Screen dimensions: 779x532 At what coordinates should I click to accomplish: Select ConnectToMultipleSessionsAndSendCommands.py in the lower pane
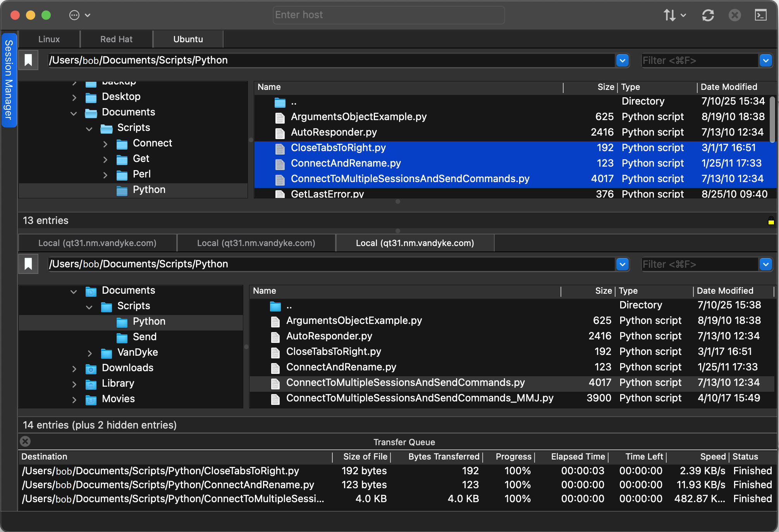pyautogui.click(x=405, y=382)
